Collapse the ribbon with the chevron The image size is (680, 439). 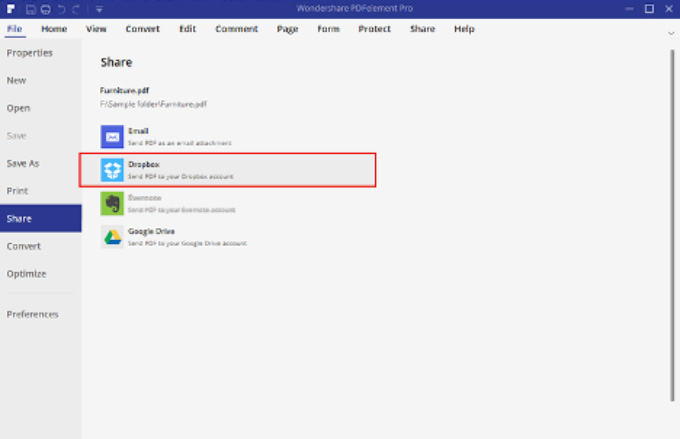pyautogui.click(x=671, y=31)
